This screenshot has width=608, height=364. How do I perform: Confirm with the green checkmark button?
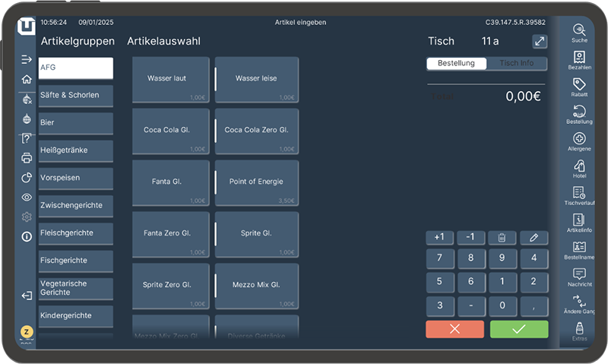click(x=518, y=329)
